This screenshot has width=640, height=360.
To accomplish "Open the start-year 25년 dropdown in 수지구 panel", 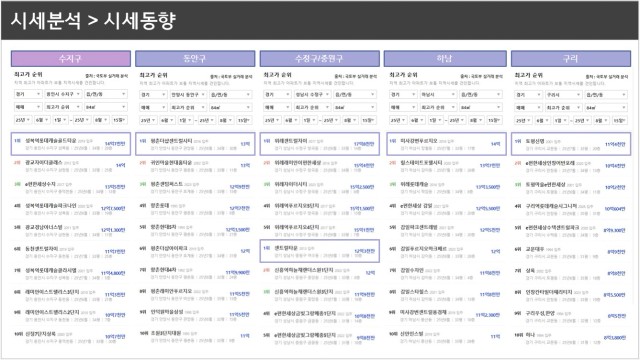I will pos(23,120).
